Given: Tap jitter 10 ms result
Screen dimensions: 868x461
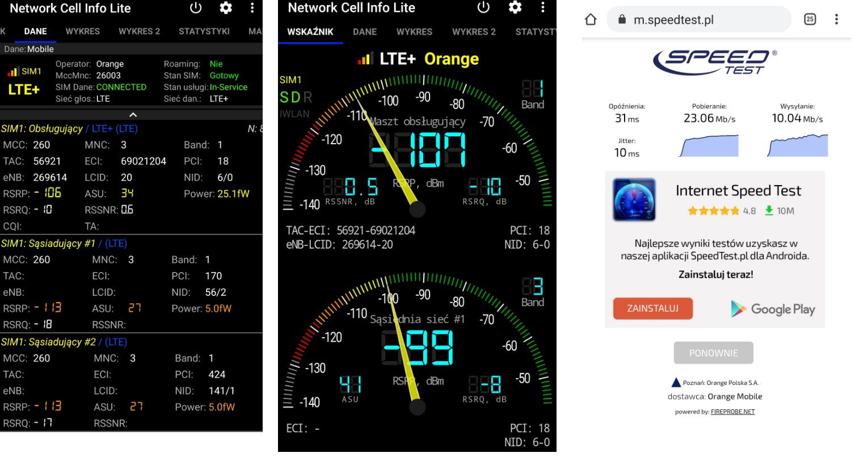Looking at the screenshot, I should [x=627, y=153].
